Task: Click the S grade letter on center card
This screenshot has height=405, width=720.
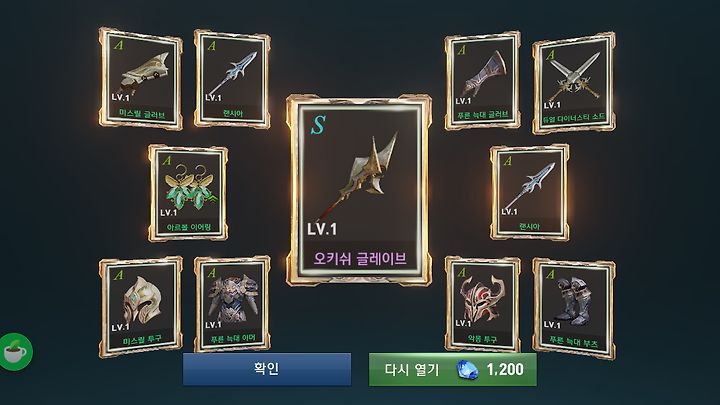Action: tap(318, 125)
